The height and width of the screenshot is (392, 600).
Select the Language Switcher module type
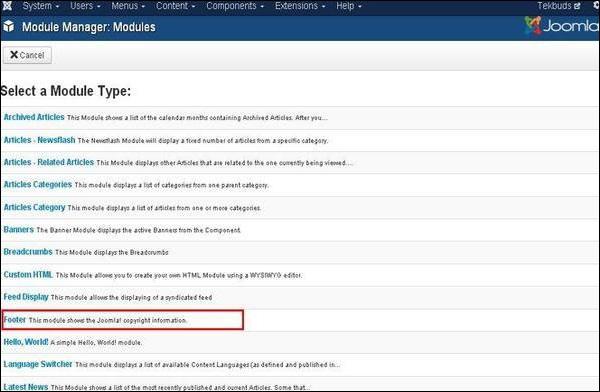point(38,364)
